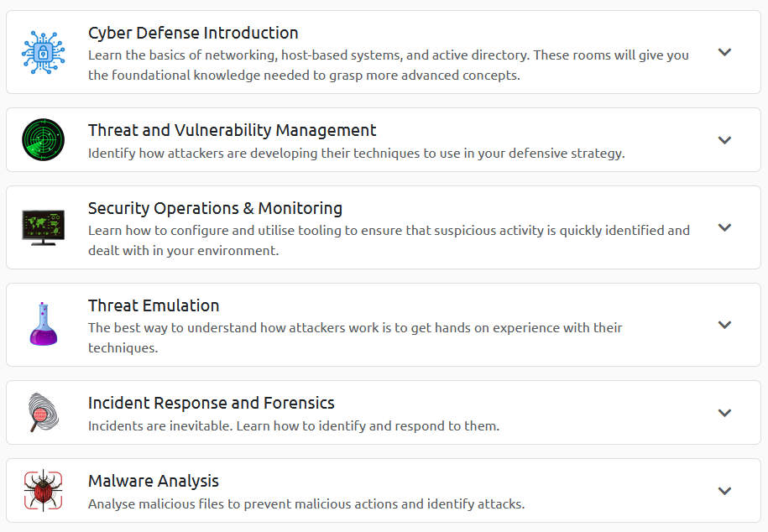The height and width of the screenshot is (532, 768).
Task: Open the Cyber Defense Introduction title
Action: tap(193, 34)
